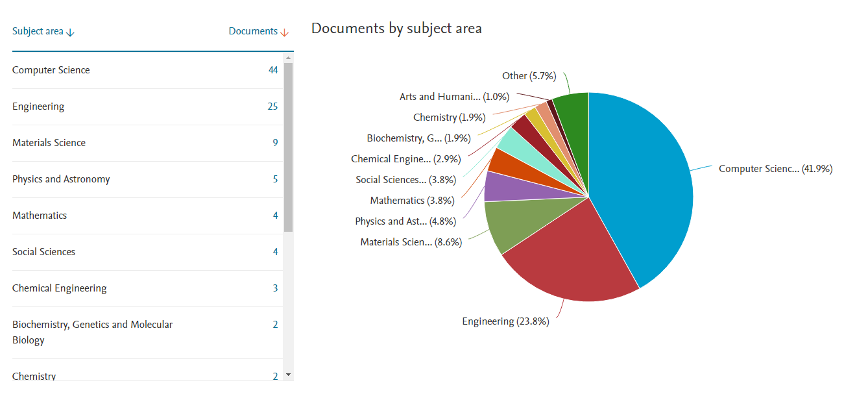Click the red Documents sort arrow icon
Screen dimensions: 868x398
(284, 32)
